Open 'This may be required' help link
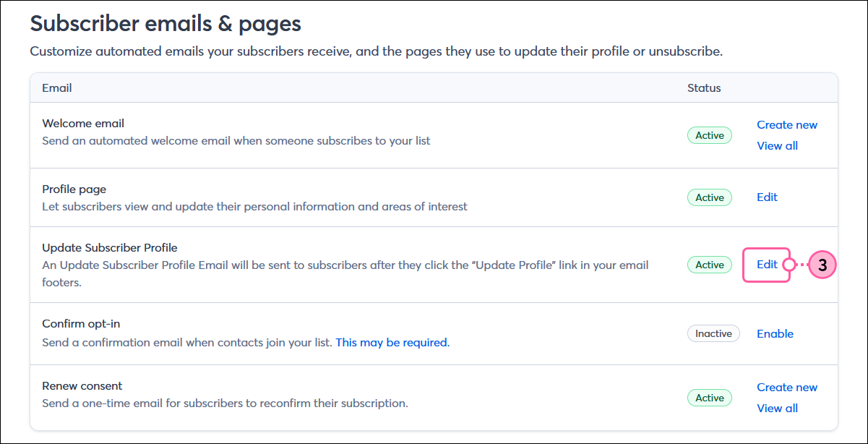 click(392, 342)
